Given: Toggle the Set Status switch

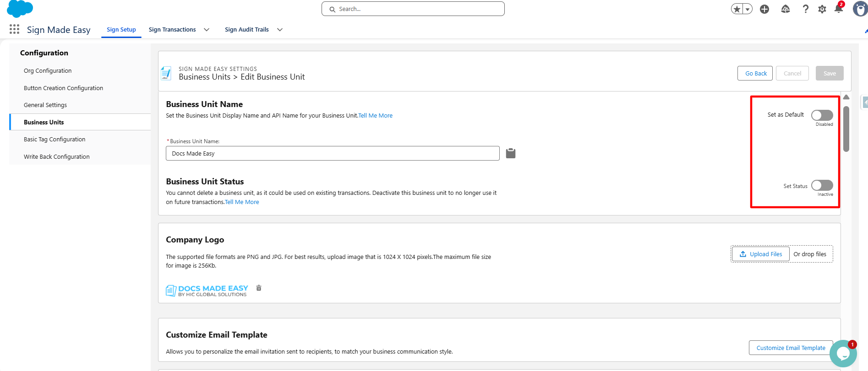Looking at the screenshot, I should point(822,185).
